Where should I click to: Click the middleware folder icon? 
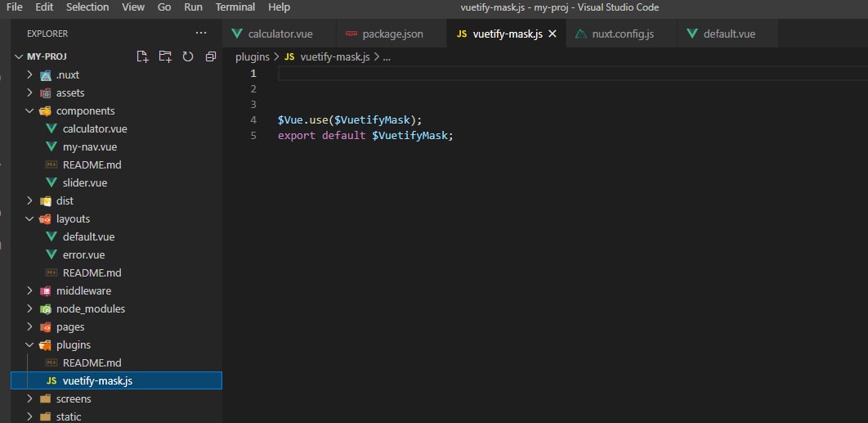[46, 291]
